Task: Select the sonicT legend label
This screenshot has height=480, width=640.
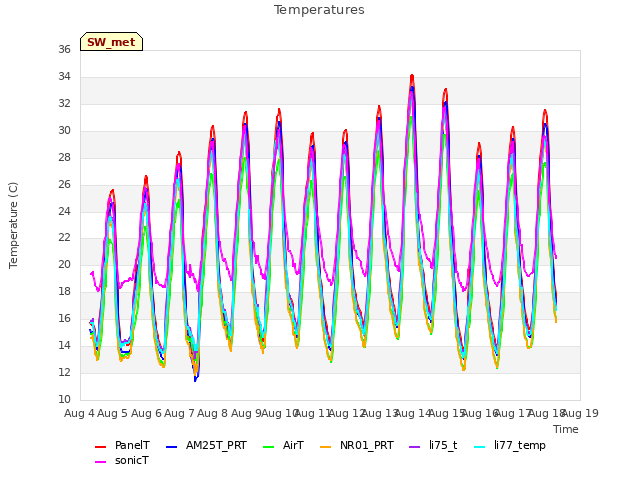Action: click(132, 460)
